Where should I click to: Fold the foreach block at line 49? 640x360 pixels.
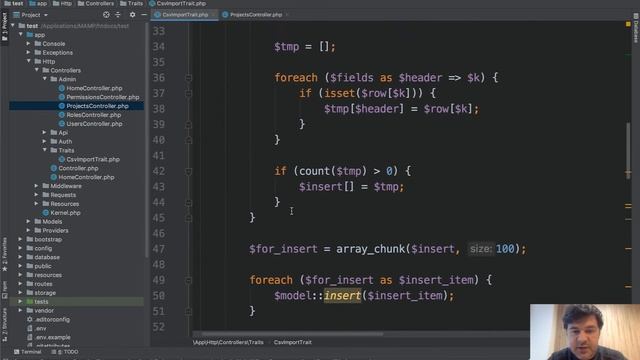(189, 280)
